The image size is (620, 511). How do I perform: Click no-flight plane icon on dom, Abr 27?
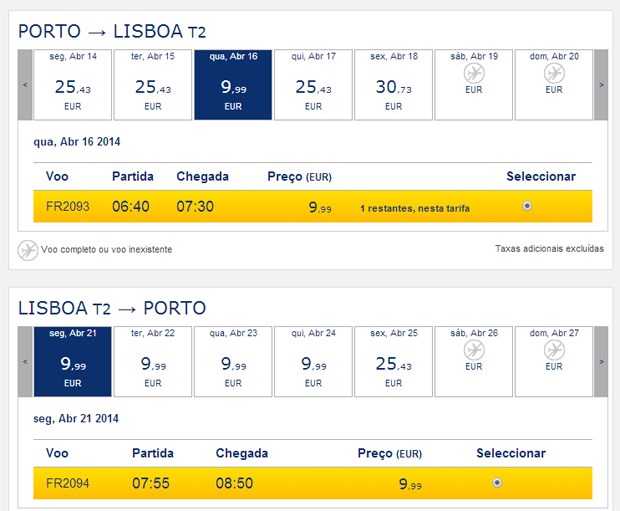pos(553,350)
